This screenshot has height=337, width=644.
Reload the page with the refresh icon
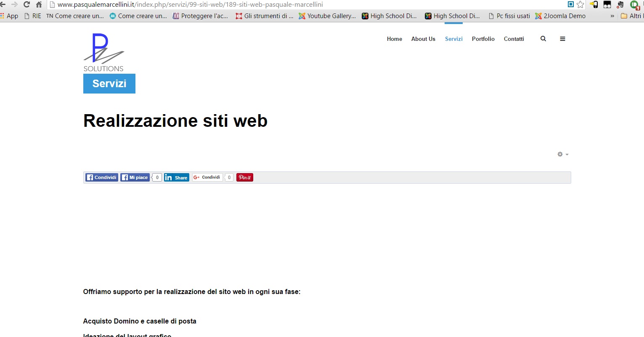point(27,5)
